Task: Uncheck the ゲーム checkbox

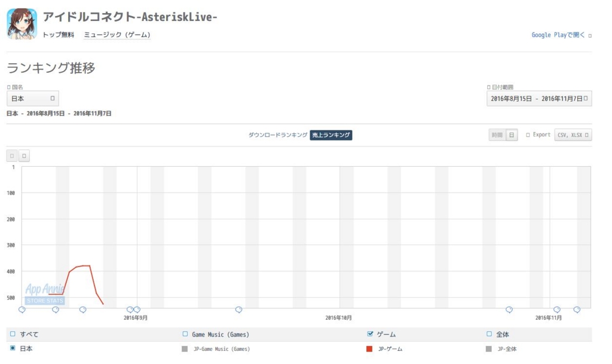Action: pos(370,334)
